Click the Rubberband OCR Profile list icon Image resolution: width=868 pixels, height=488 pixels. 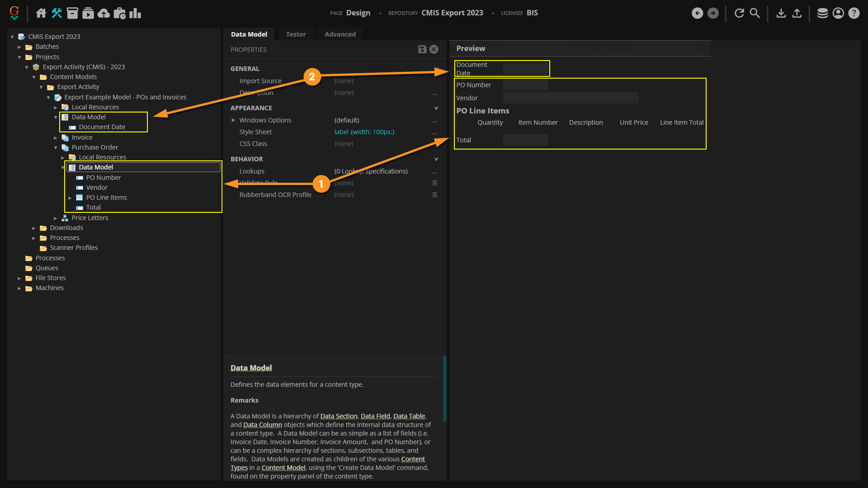point(434,195)
